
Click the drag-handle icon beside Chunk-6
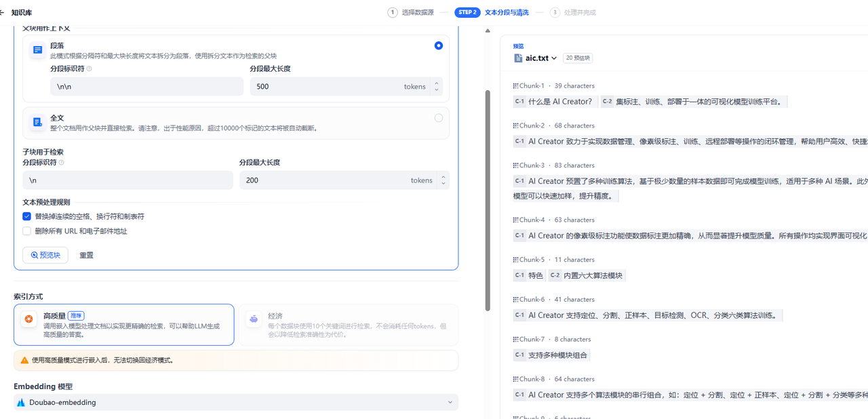pos(515,300)
